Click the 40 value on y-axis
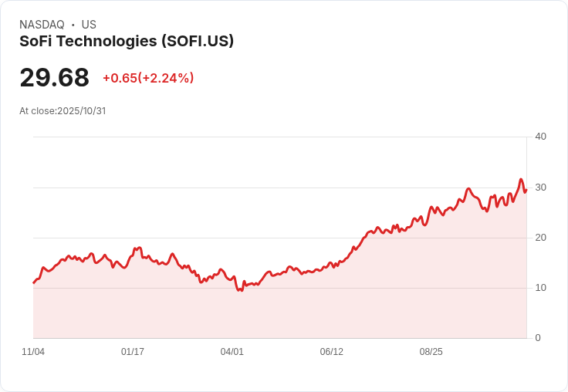 540,137
